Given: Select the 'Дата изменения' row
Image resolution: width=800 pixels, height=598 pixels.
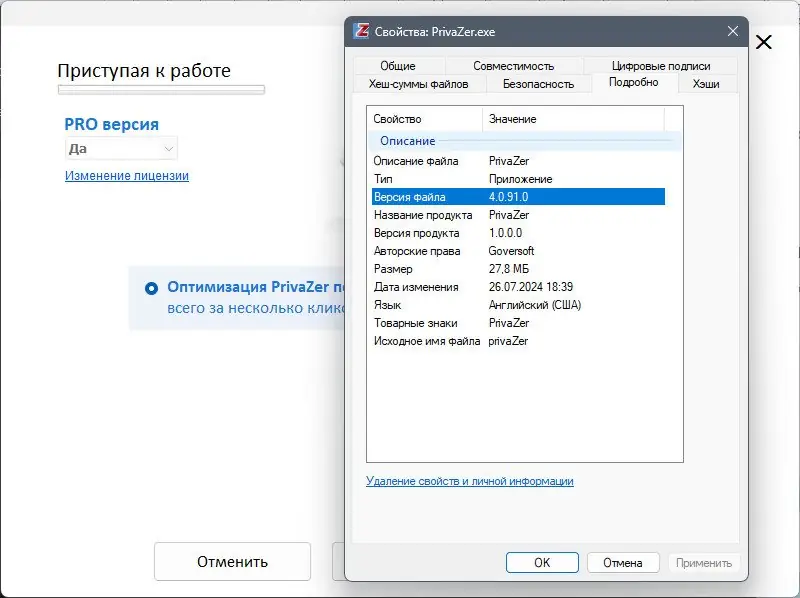Looking at the screenshot, I should [518, 287].
